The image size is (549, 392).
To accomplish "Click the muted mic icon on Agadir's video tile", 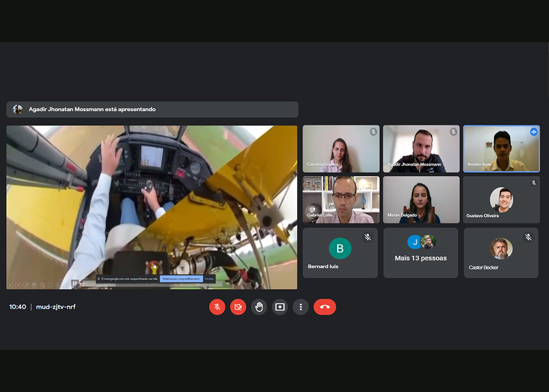I will pyautogui.click(x=453, y=132).
